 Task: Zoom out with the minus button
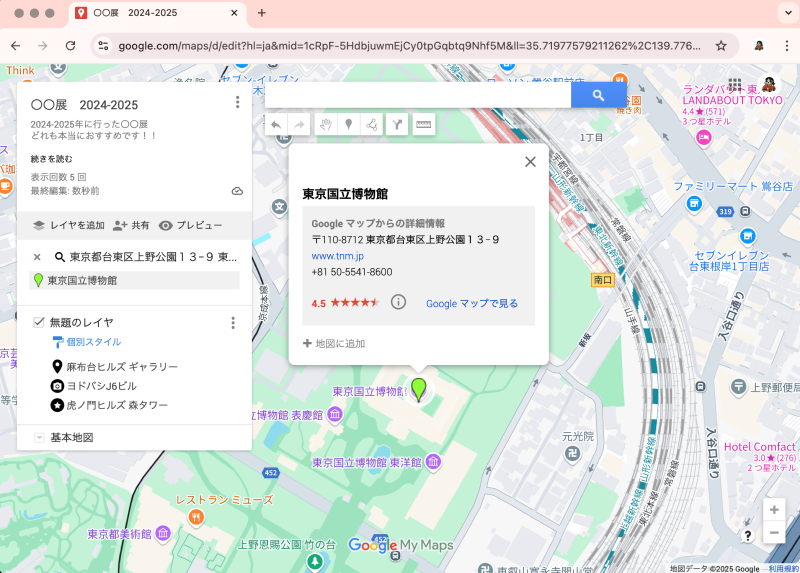coord(774,533)
